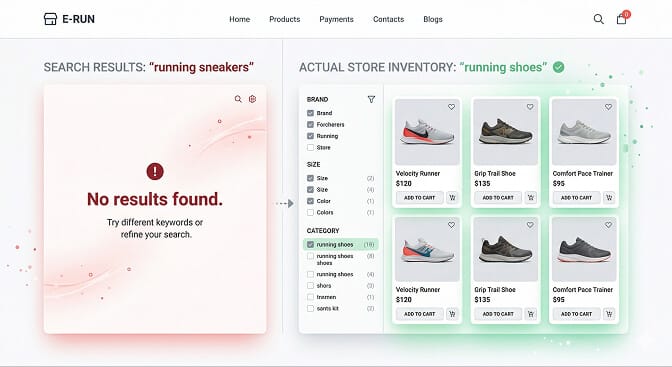Image resolution: width=672 pixels, height=367 pixels.
Task: Click the filter funnel icon beside BRAND
Action: [371, 99]
